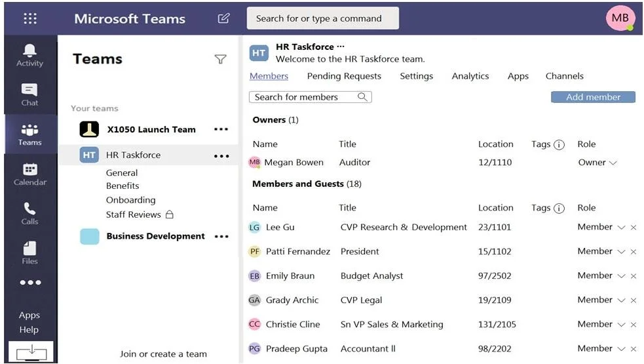The image size is (644, 364).
Task: Open the Activity feed
Action: [29, 56]
